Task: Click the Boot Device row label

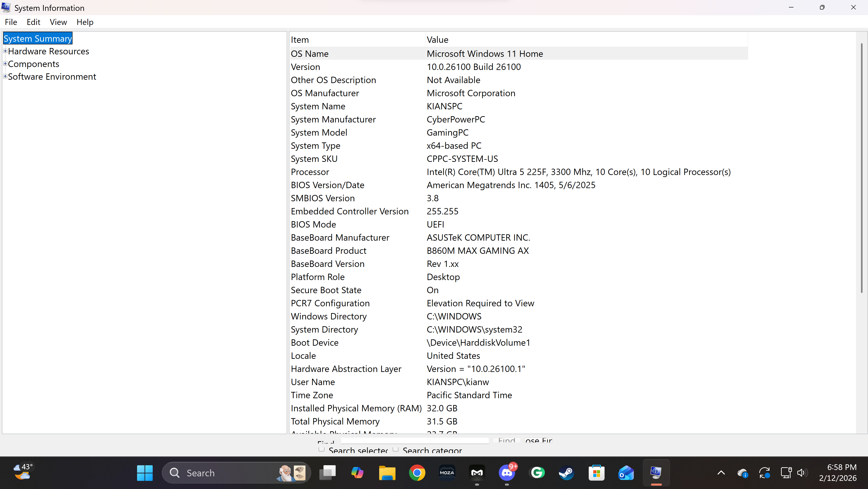Action: pos(315,343)
